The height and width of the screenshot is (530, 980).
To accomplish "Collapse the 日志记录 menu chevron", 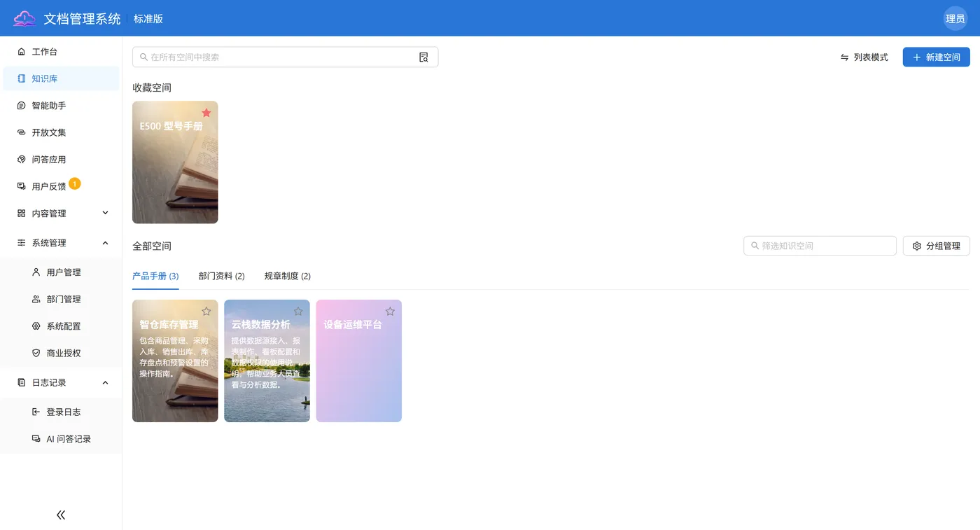I will [x=106, y=383].
